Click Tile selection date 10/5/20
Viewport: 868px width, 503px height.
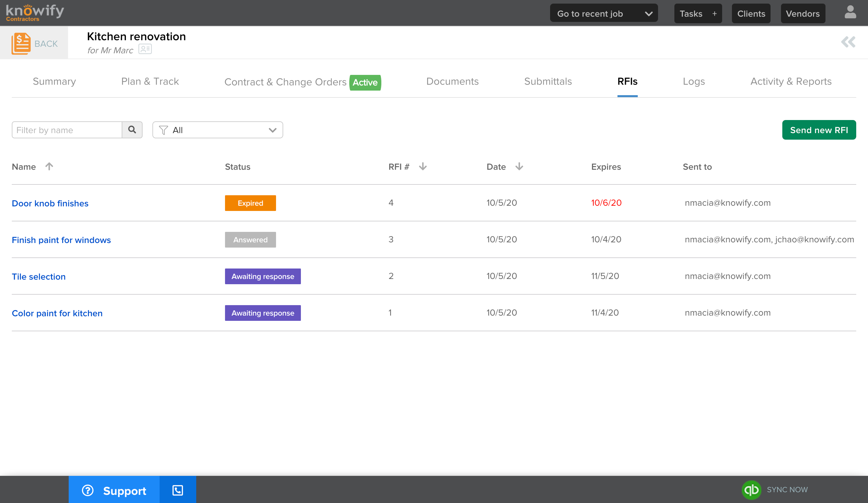pos(501,276)
